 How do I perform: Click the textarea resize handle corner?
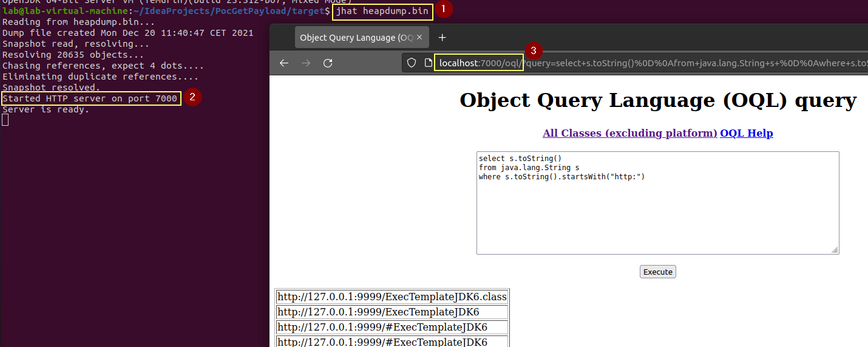tap(835, 250)
